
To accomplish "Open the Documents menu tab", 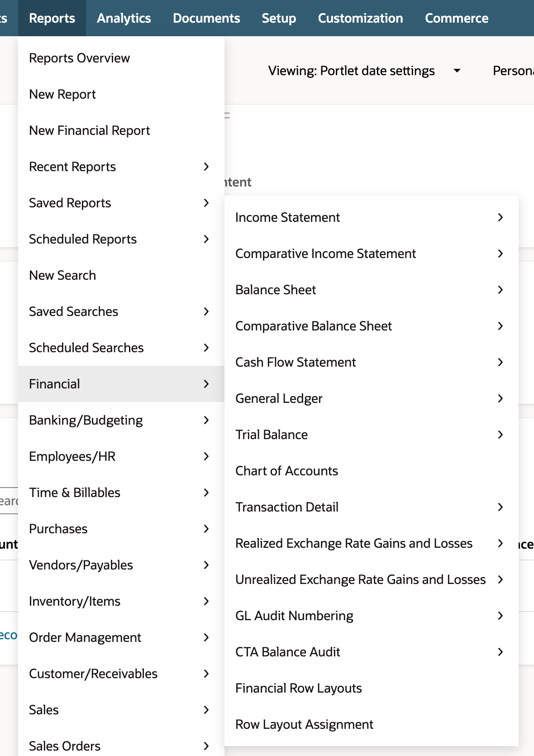I will pos(206,18).
